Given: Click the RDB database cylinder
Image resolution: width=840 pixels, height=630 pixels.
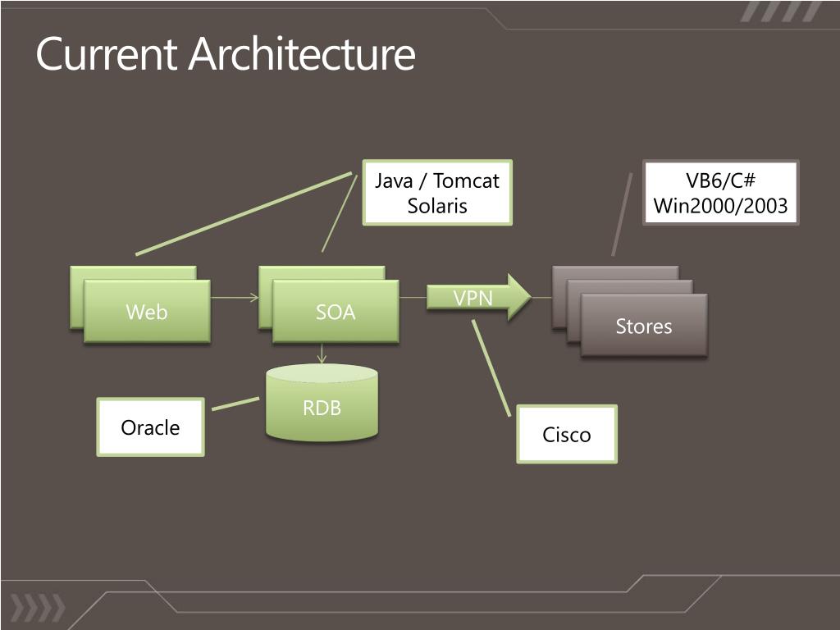Looking at the screenshot, I should pos(322,403).
